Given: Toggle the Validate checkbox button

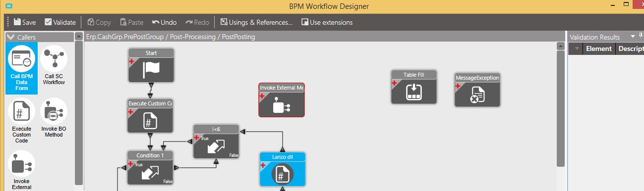Looking at the screenshot, I should [x=60, y=22].
